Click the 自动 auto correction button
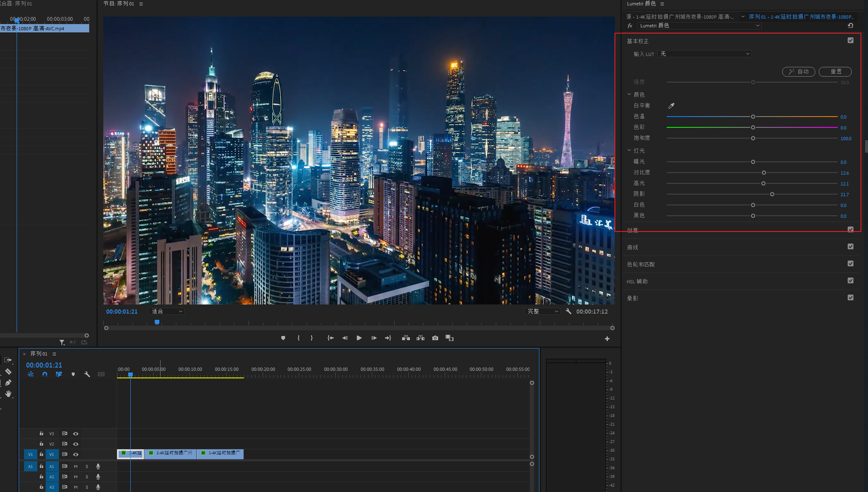Image resolution: width=868 pixels, height=492 pixels. (798, 71)
